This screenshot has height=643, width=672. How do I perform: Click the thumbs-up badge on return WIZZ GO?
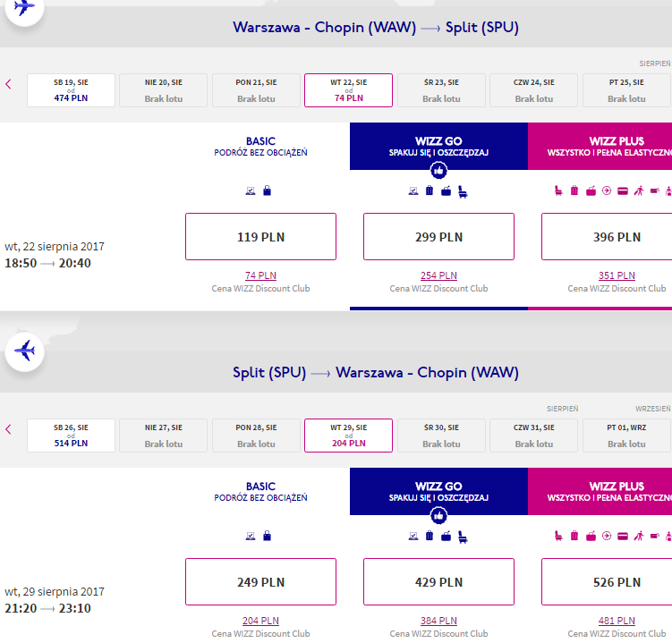click(x=438, y=516)
